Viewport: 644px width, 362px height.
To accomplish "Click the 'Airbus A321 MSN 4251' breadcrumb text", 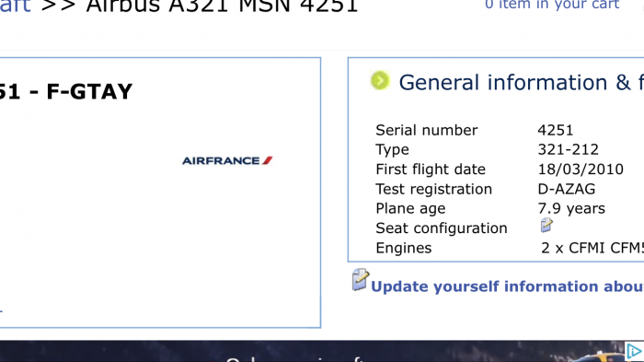I will [x=222, y=6].
